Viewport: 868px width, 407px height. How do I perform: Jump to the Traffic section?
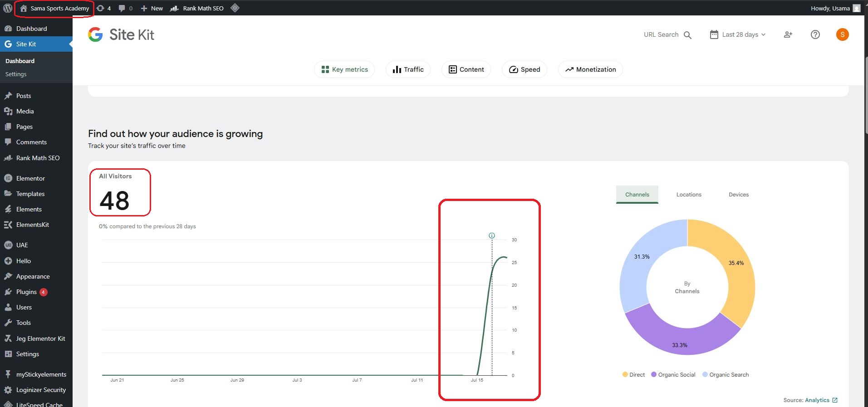click(408, 69)
